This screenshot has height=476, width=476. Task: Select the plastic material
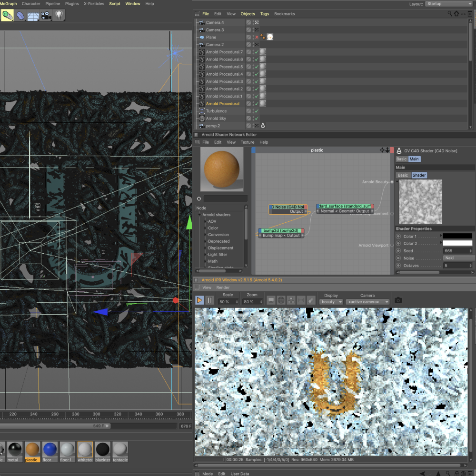[32, 451]
